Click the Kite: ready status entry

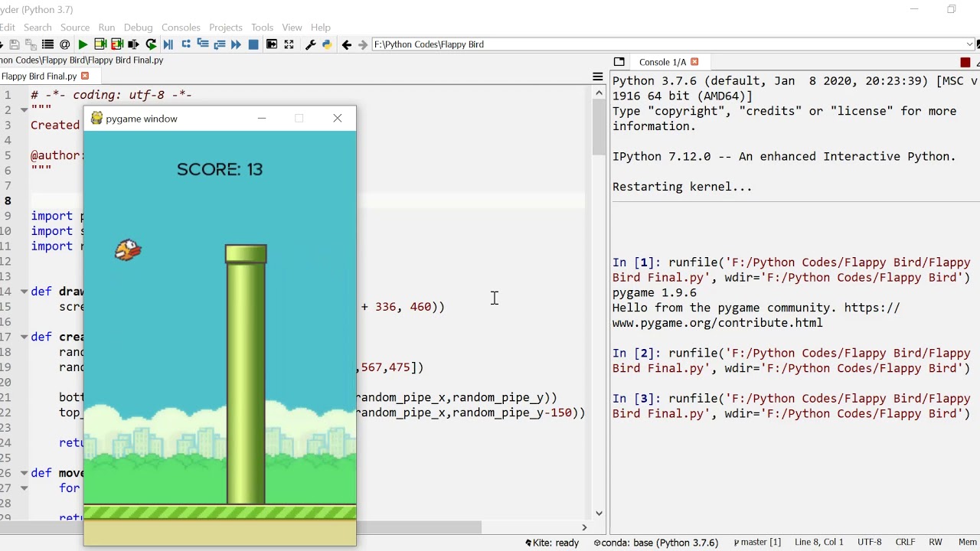coord(552,543)
